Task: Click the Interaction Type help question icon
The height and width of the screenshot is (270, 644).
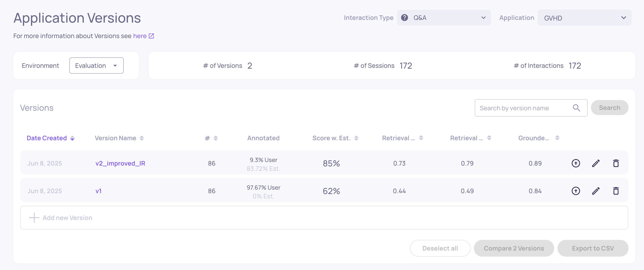Action: pyautogui.click(x=404, y=18)
